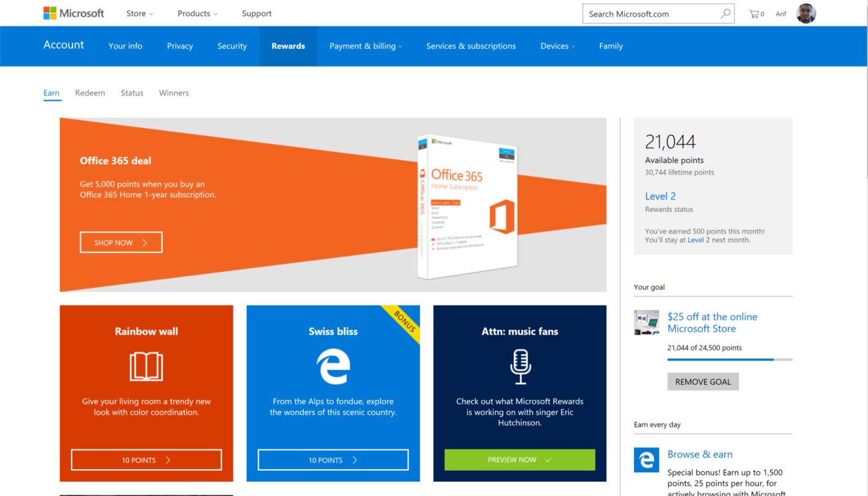Screen dimensions: 868x496
Task: Click the Rainbow wall book icon
Action: click(x=146, y=366)
